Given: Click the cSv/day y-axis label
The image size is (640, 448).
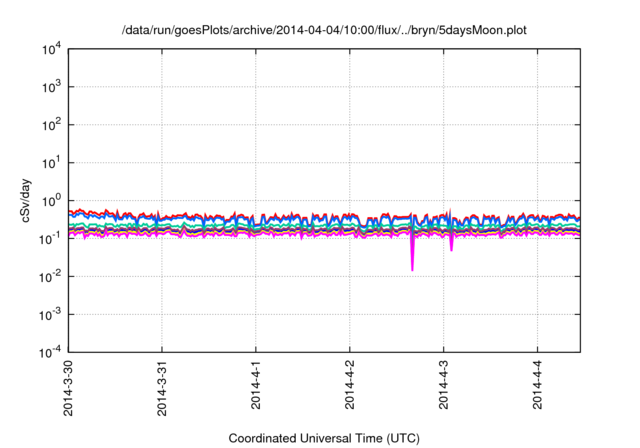Looking at the screenshot, I should coord(26,200).
